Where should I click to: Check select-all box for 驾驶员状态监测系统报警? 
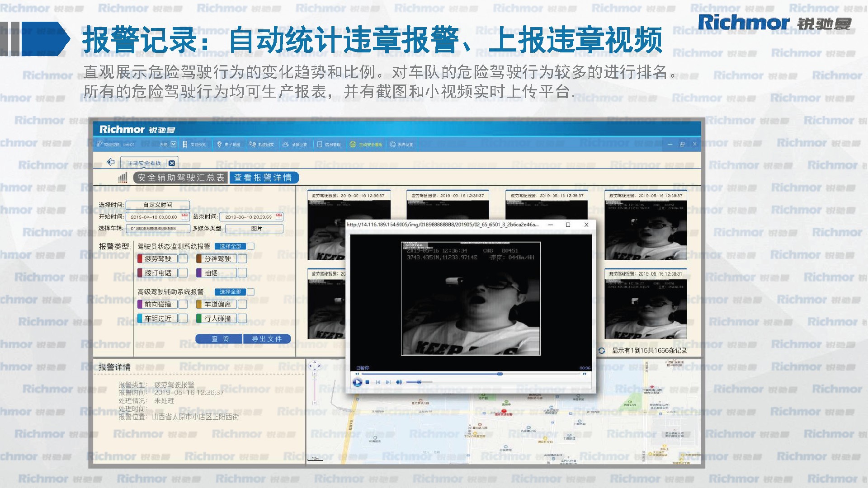click(x=251, y=246)
